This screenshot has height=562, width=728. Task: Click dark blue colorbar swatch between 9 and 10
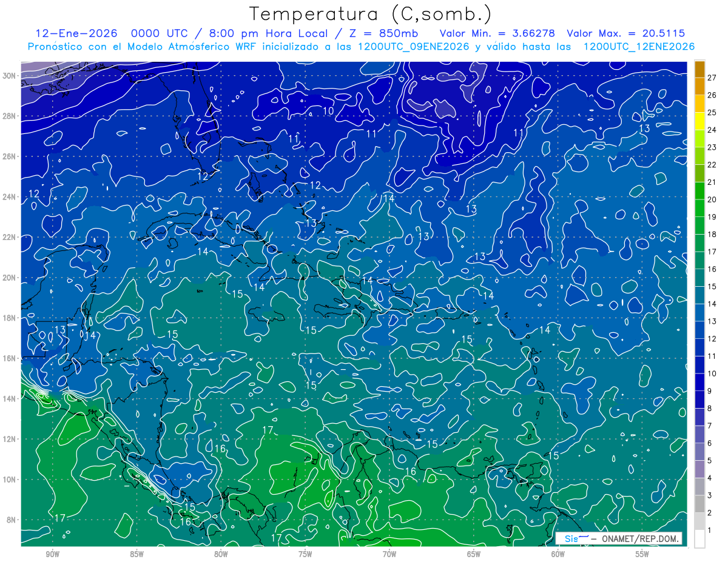point(699,382)
